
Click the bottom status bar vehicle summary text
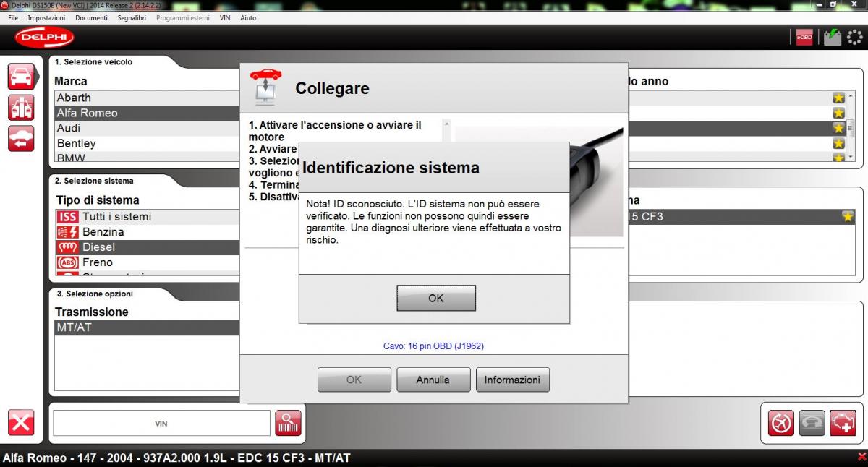click(176, 458)
